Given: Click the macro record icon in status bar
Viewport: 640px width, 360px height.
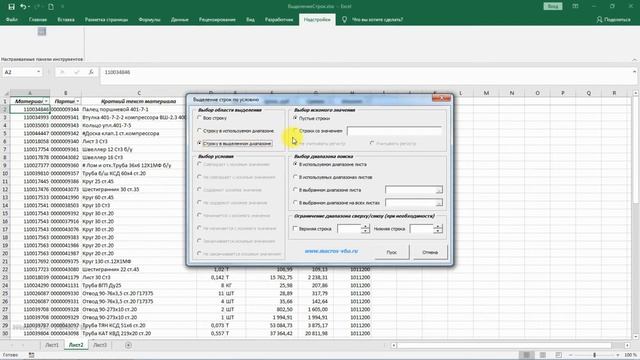Looking at the screenshot, I should coord(31,355).
